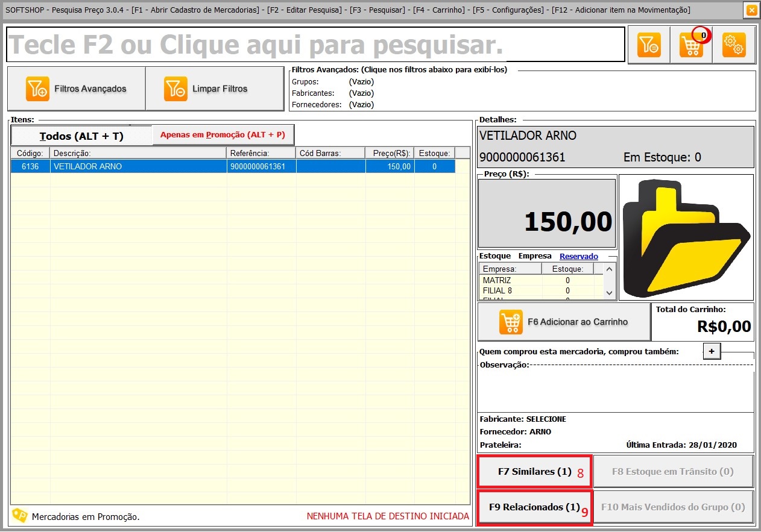Click the clear-filter funnel icon at top right
This screenshot has width=761, height=532.
point(649,45)
